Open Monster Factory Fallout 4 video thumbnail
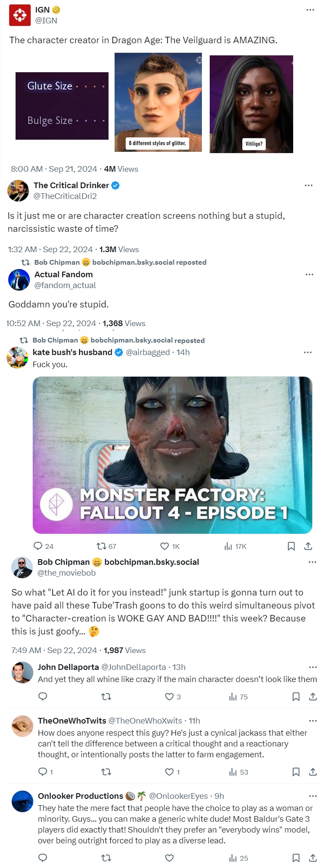323x868 pixels. point(173,455)
